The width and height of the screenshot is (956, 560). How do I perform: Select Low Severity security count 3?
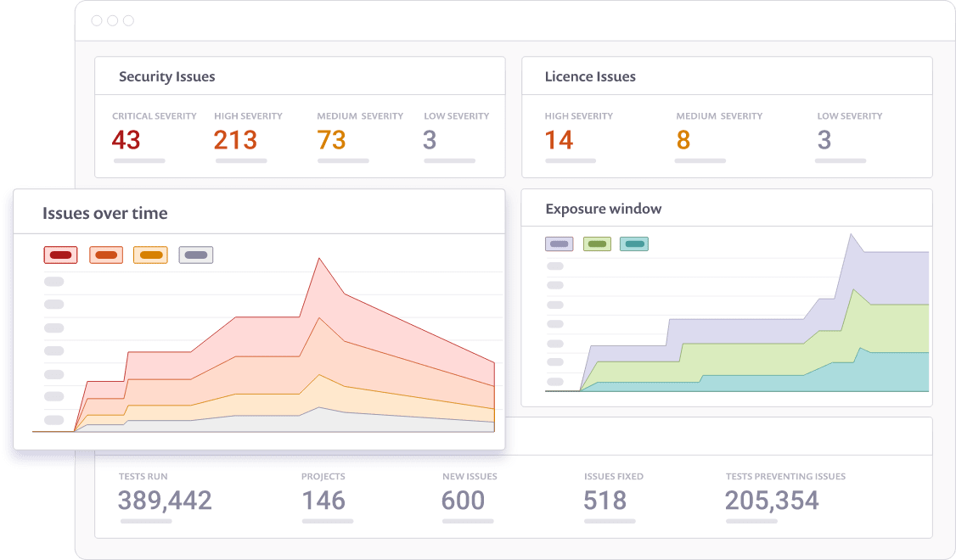pos(430,140)
